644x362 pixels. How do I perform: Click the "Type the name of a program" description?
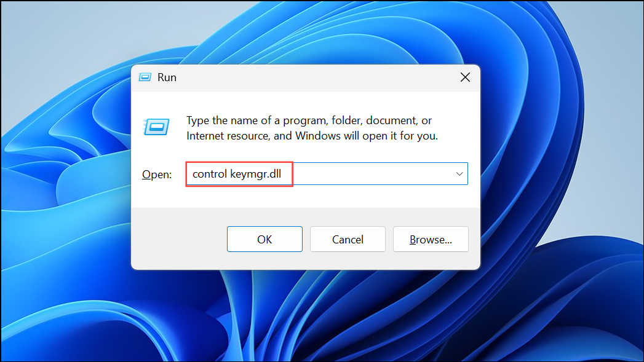pyautogui.click(x=312, y=128)
